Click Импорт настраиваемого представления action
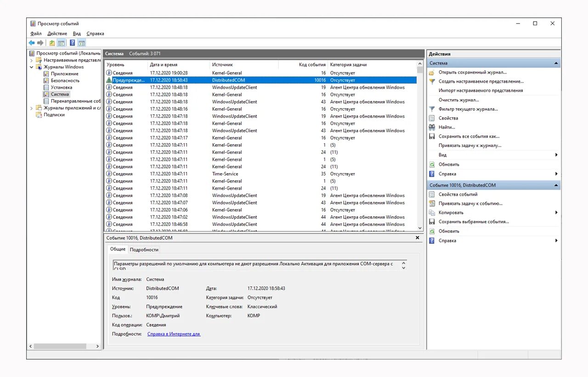The width and height of the screenshot is (588, 377). coord(481,90)
